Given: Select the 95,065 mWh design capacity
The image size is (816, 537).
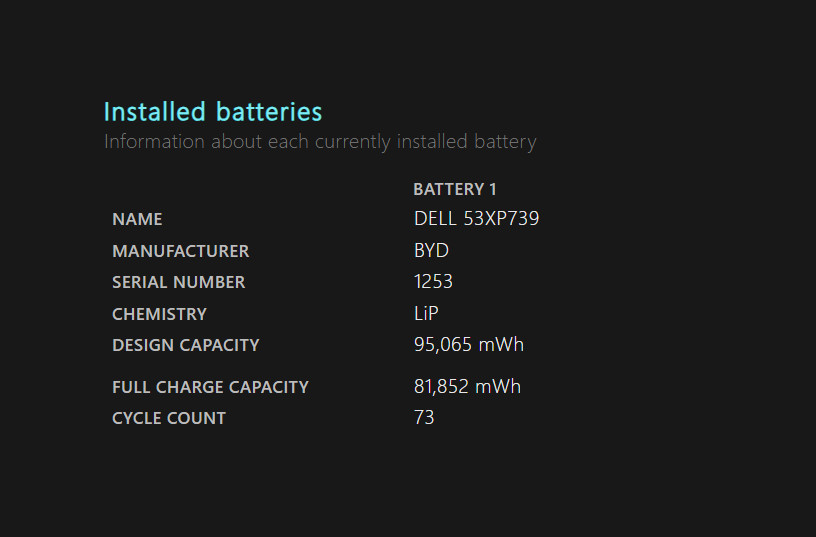Looking at the screenshot, I should point(468,344).
